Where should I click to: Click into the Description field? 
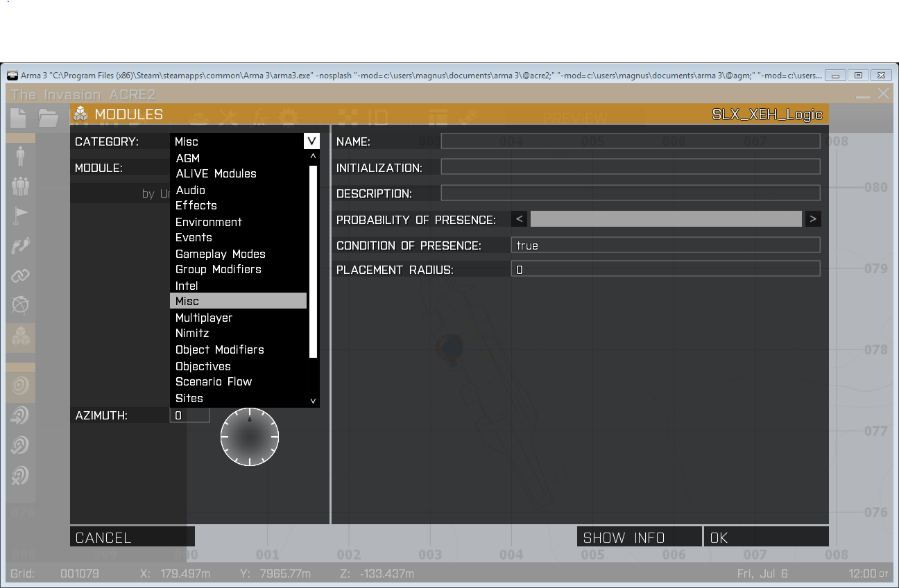631,193
